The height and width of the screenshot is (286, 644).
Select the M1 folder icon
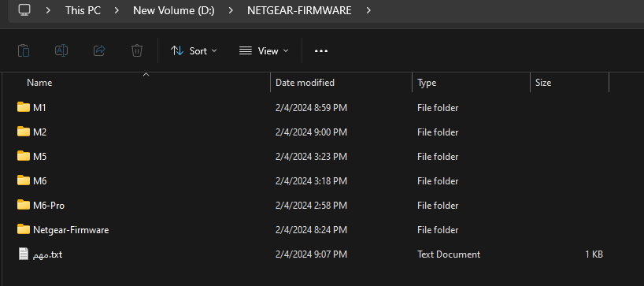click(x=24, y=107)
